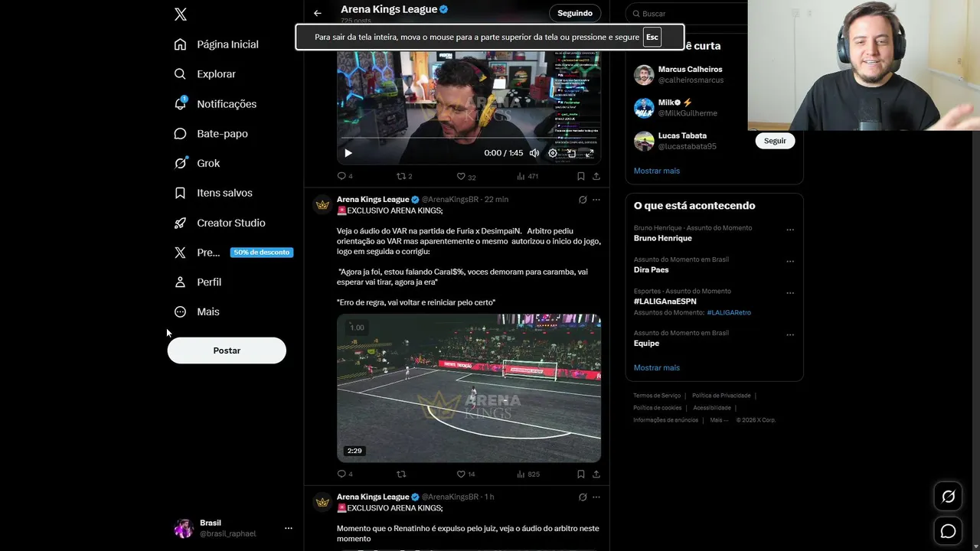Open the Explorar search icon

[181, 74]
